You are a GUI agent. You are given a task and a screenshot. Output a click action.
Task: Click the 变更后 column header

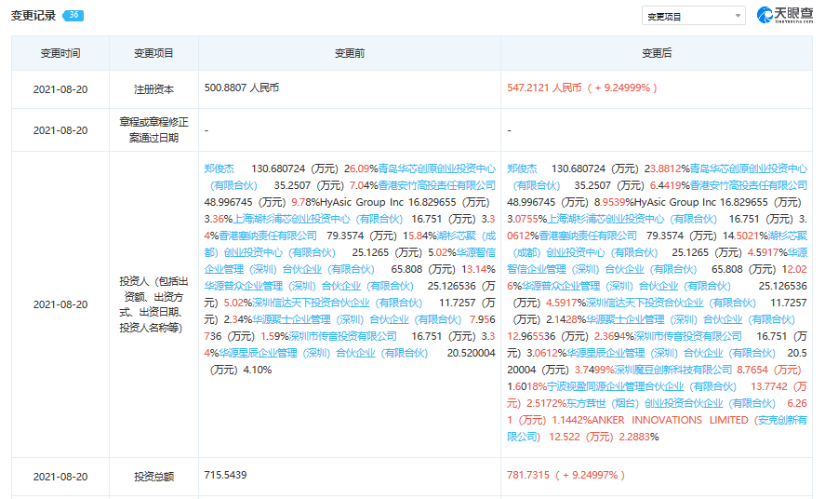(x=657, y=53)
